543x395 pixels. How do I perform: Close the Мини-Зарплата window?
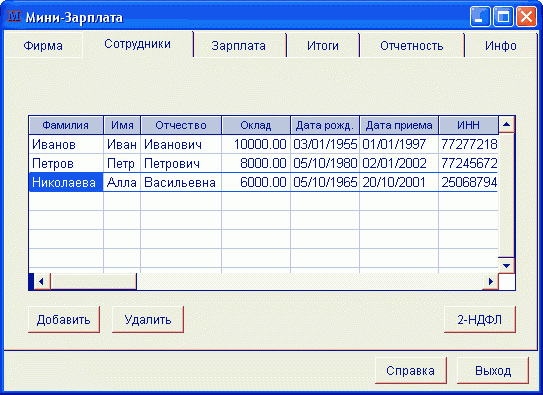(x=526, y=16)
